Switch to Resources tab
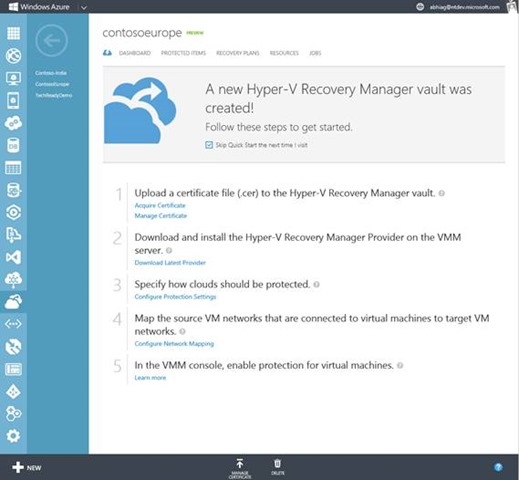The image size is (519, 480). [284, 53]
